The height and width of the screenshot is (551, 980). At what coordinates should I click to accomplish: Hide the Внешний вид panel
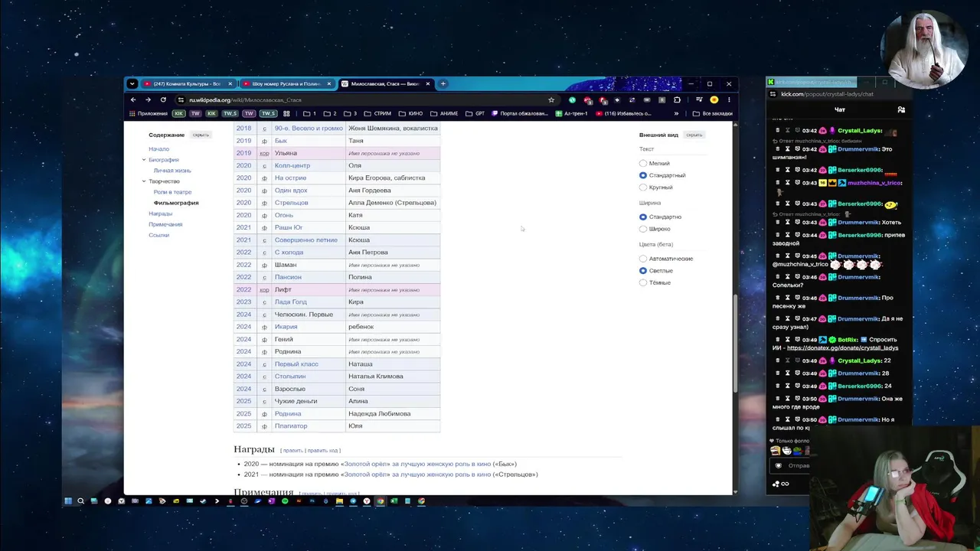(694, 135)
